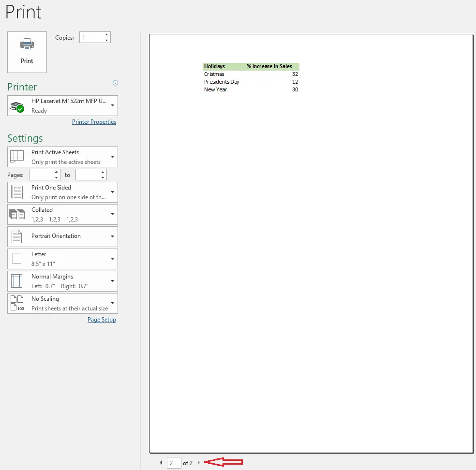Viewport: 476px width, 470px height.
Task: Click the printer information icon
Action: (x=115, y=83)
